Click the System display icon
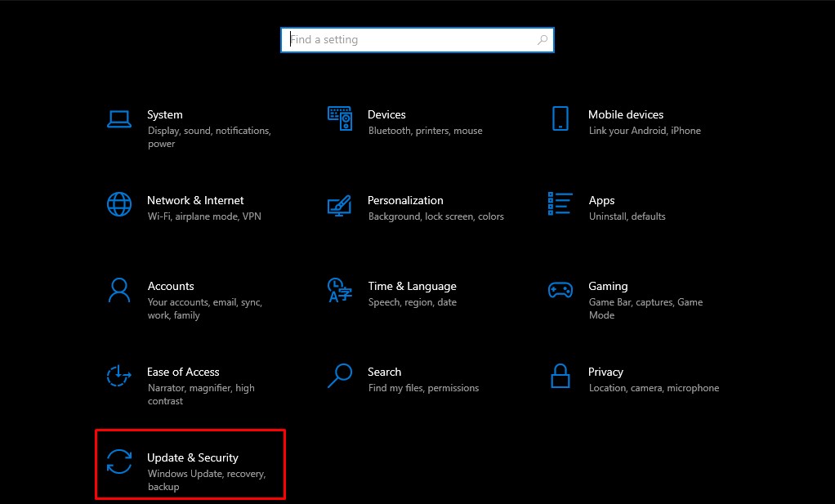 [119, 119]
